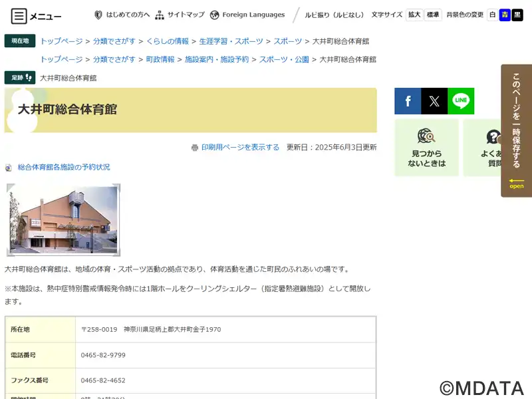Click the 見つからないときは search icon tile

click(426, 148)
